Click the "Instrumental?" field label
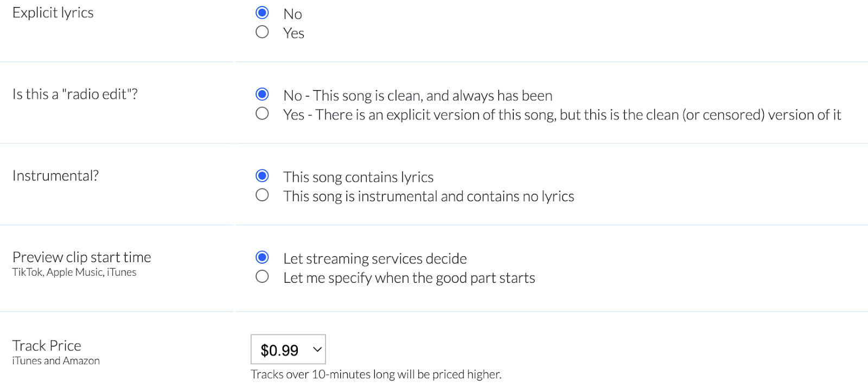Screen dimensions: 868x387 pos(55,175)
